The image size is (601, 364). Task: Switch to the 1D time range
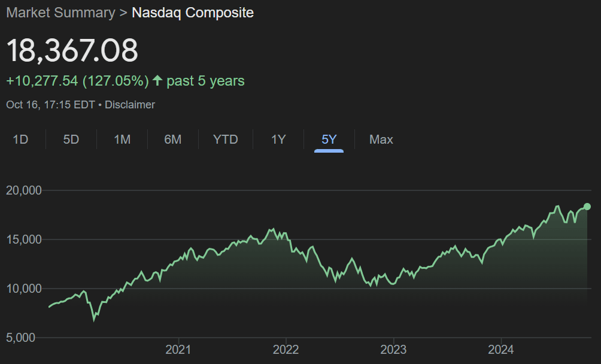[20, 139]
